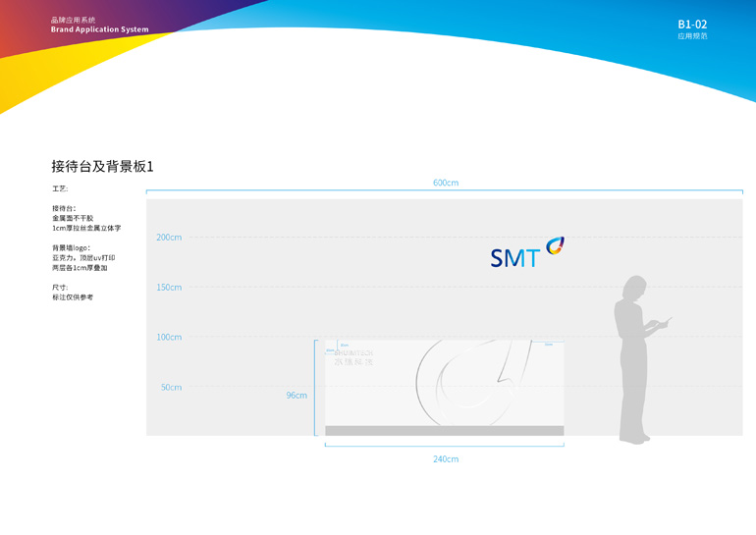Viewport: 756px width, 535px height.
Task: Click the colorful droplet mark beside SMT
Action: point(555,245)
